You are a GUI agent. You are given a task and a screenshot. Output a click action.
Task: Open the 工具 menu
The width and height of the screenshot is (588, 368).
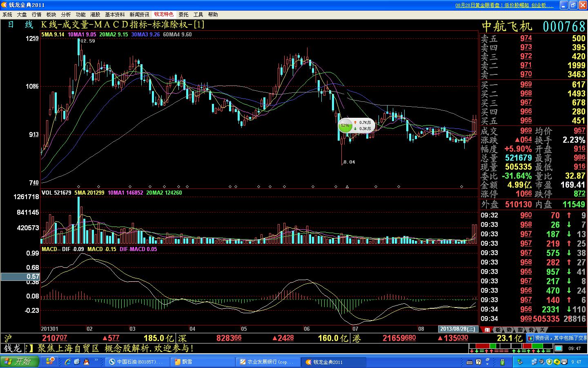tap(198, 14)
